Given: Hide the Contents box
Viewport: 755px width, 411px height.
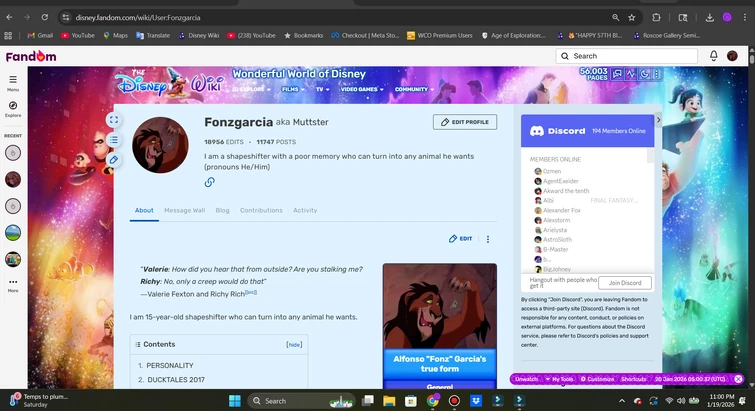Looking at the screenshot, I should [x=294, y=345].
